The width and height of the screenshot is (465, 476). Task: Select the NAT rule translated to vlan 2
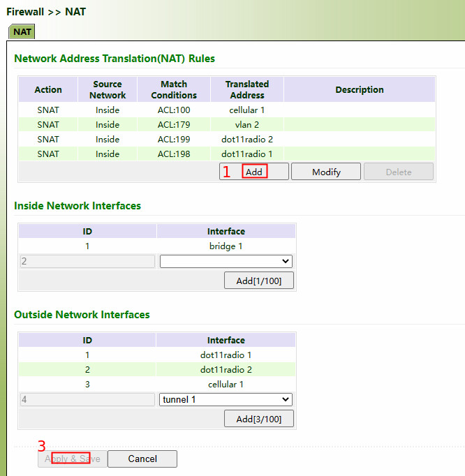(246, 124)
